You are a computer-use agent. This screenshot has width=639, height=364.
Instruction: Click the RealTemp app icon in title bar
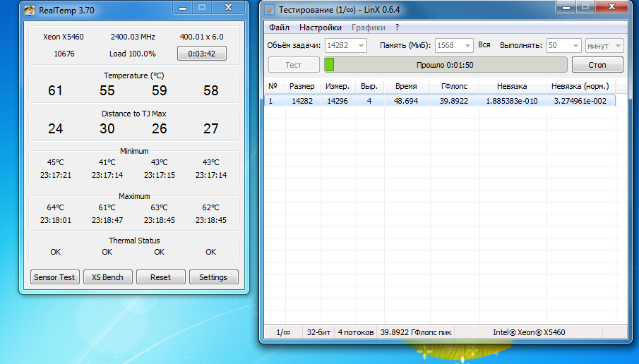30,10
